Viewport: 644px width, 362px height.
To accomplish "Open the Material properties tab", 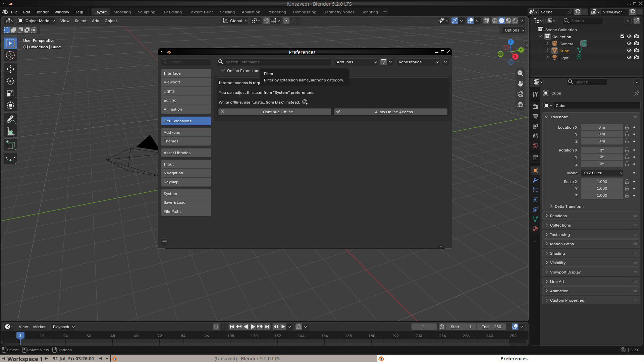I will 535,229.
